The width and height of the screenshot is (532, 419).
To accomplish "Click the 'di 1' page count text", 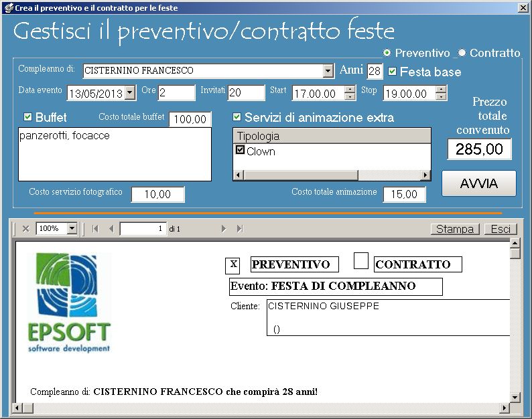I will [x=174, y=229].
